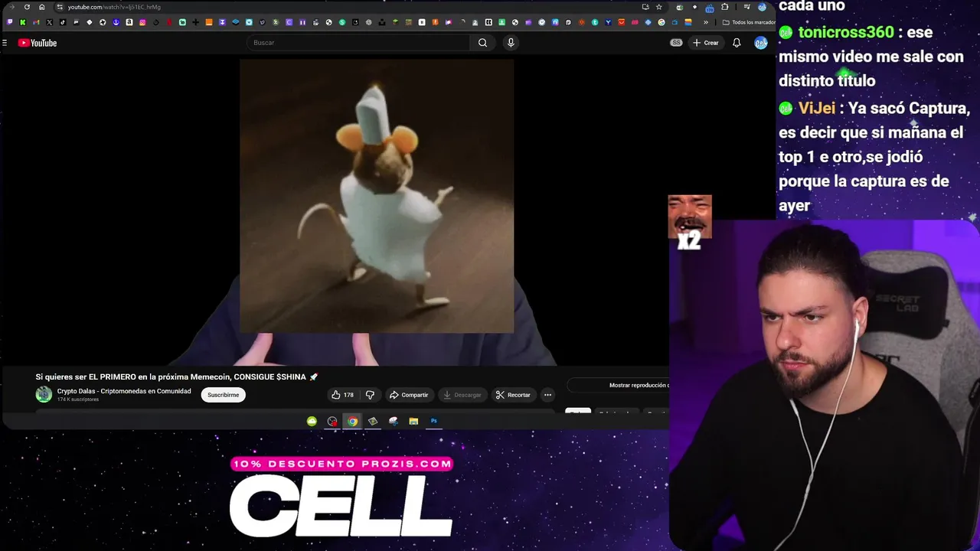Click username ViJei in chat
This screenshot has width=980, height=551.
click(816, 108)
